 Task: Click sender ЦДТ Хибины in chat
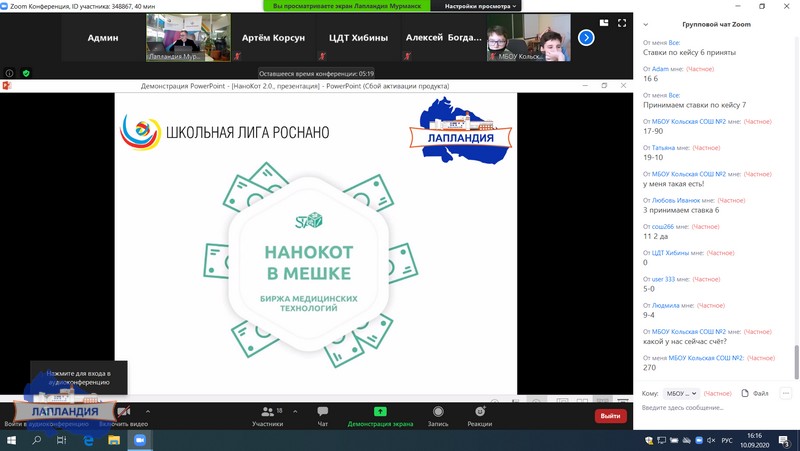[x=670, y=253]
